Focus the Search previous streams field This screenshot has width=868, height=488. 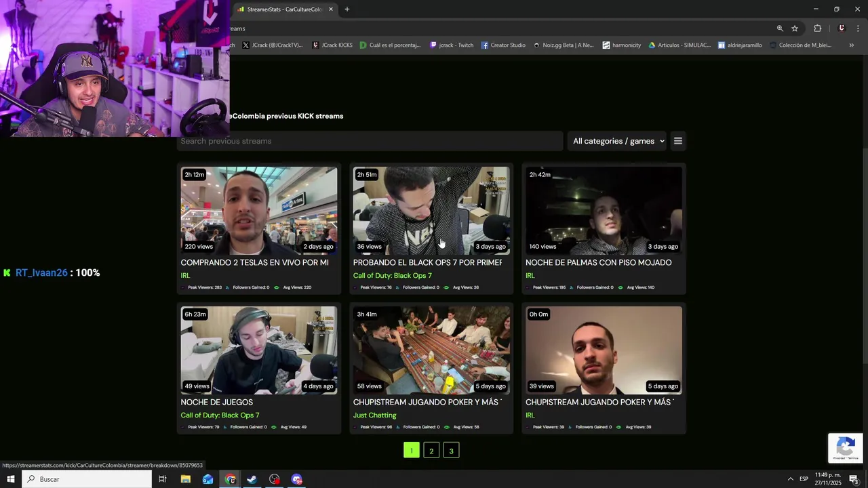pos(370,141)
